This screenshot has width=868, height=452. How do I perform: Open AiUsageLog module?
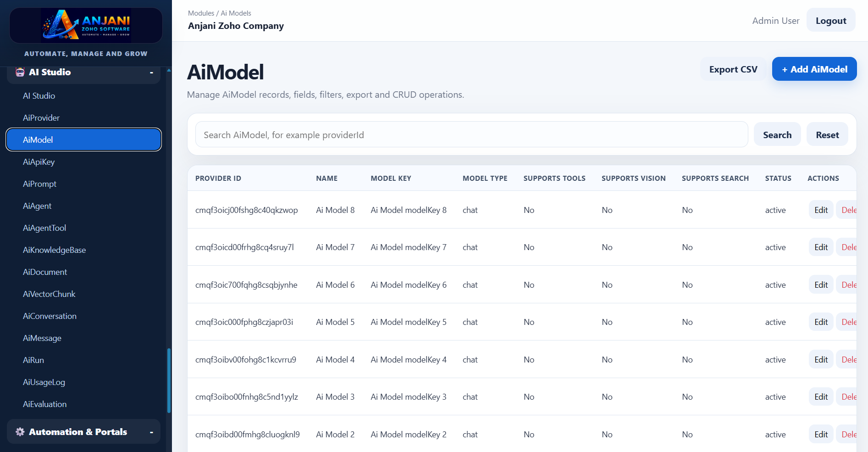(x=44, y=382)
